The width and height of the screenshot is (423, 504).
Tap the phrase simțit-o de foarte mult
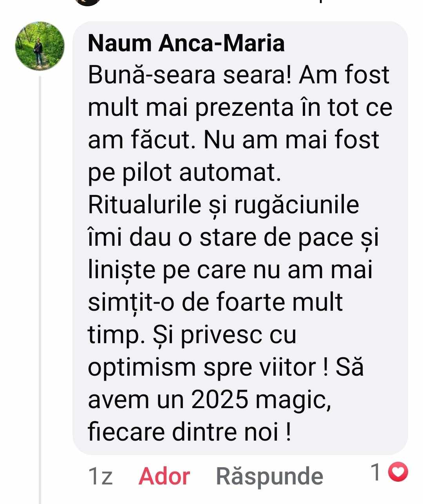(215, 303)
